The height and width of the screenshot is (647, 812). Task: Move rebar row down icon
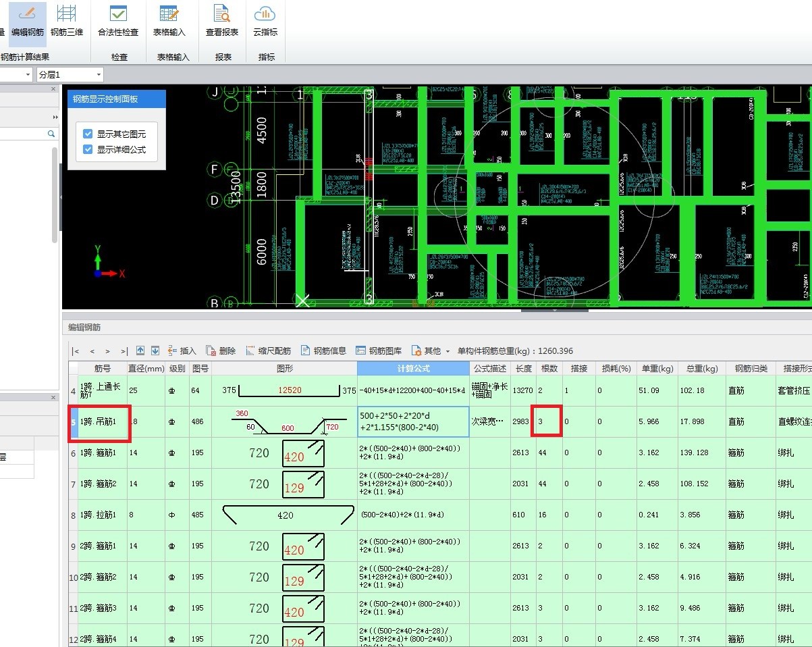pyautogui.click(x=155, y=351)
